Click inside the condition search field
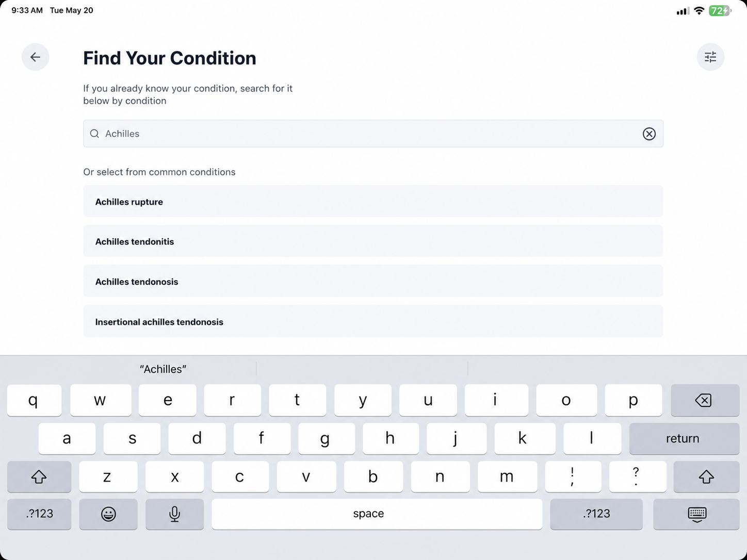 (373, 134)
